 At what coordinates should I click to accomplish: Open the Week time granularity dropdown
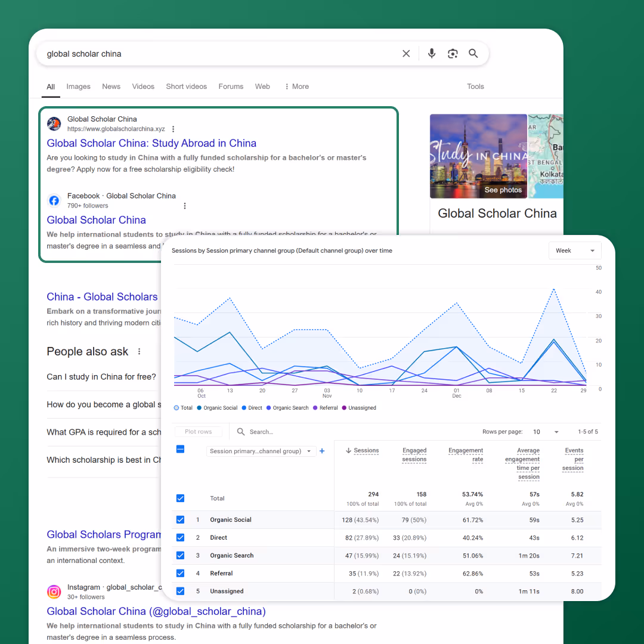575,250
